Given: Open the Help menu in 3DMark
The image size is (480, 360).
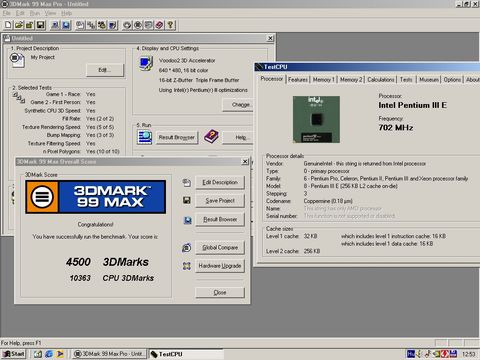Looking at the screenshot, I should (x=66, y=13).
